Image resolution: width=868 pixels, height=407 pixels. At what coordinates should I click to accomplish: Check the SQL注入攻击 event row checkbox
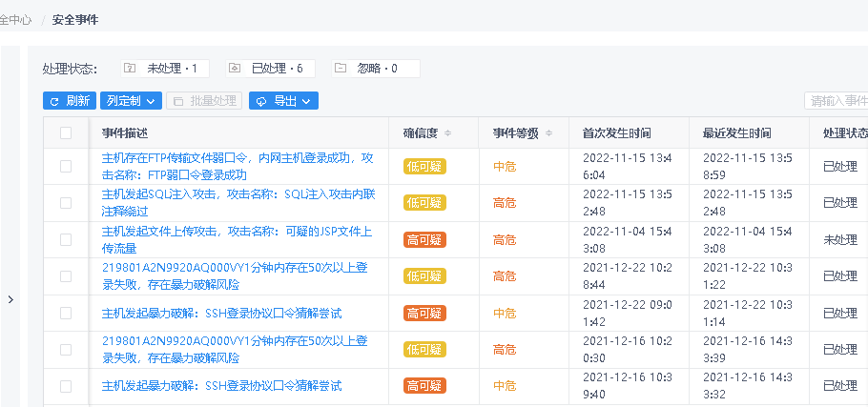click(66, 203)
